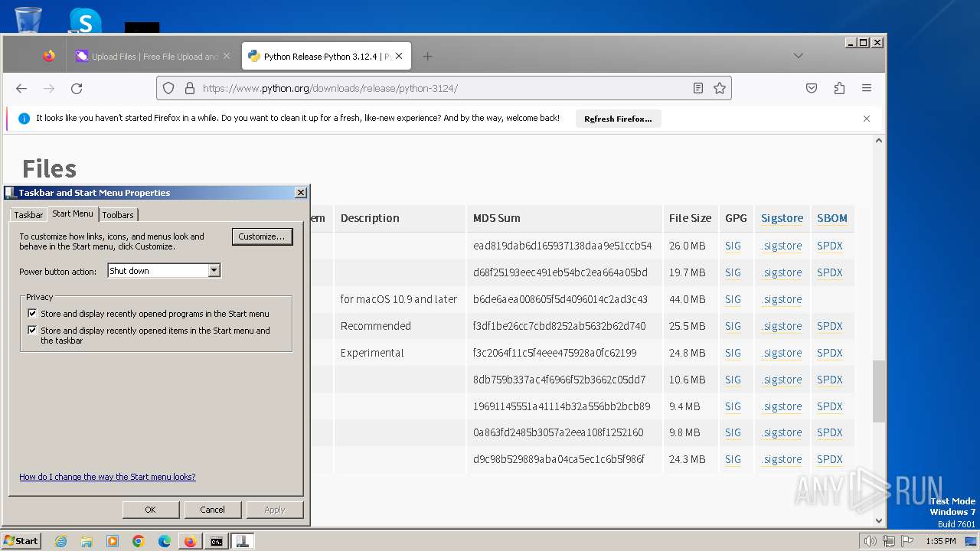Open Firefox View pinned icon

49,56
